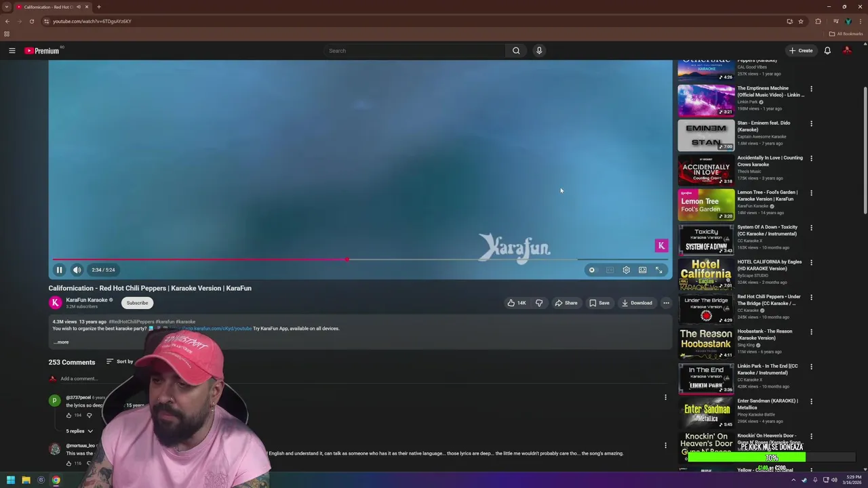Open the YouTube account avatar menu
Viewport: 868px width, 488px height.
coord(847,51)
